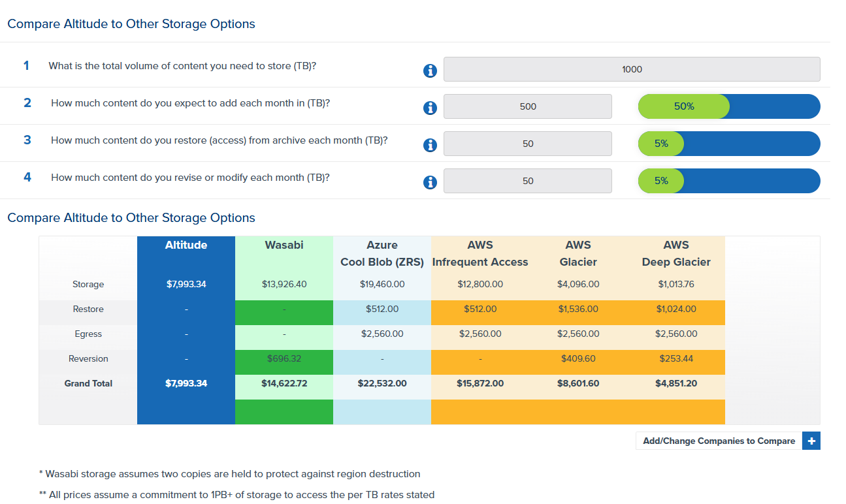Select the Altitude column header
Image resolution: width=846 pixels, height=504 pixels.
186,245
